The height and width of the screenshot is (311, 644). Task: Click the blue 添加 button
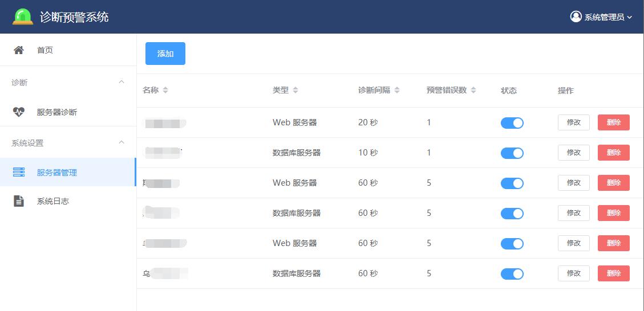[165, 54]
